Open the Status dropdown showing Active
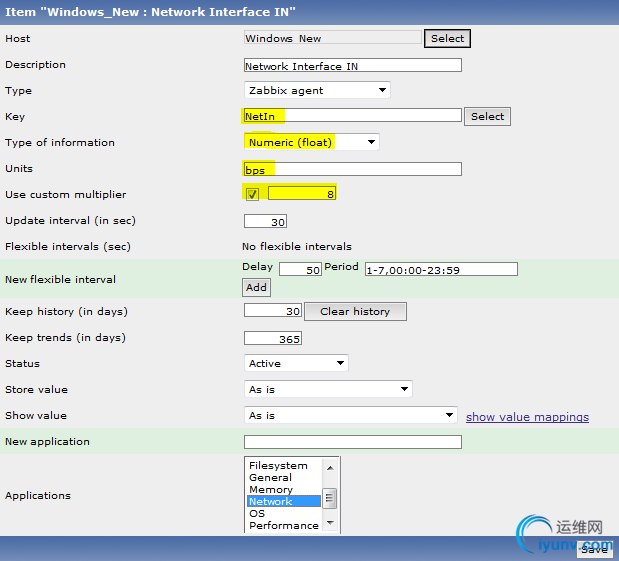 click(x=296, y=363)
